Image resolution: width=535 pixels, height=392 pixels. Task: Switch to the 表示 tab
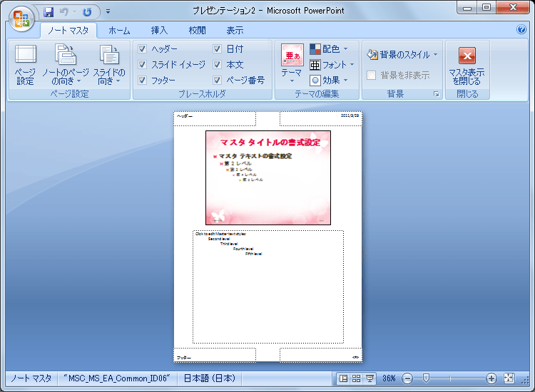(235, 31)
